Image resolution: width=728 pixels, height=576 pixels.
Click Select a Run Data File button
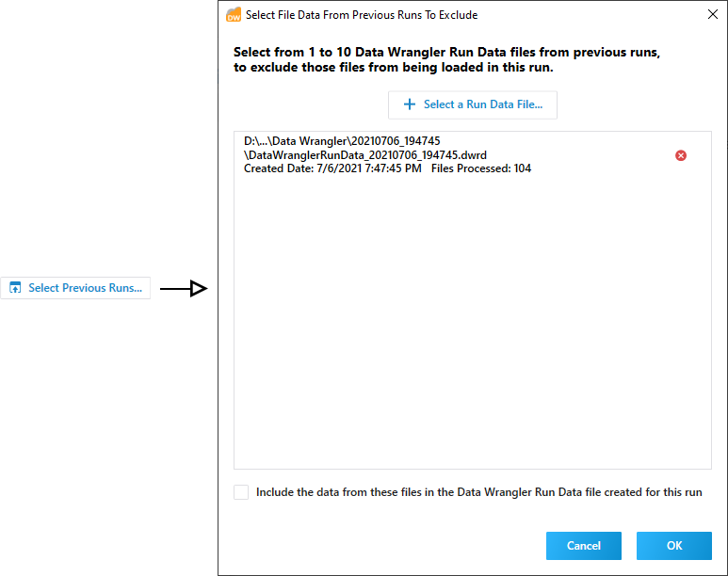[472, 104]
